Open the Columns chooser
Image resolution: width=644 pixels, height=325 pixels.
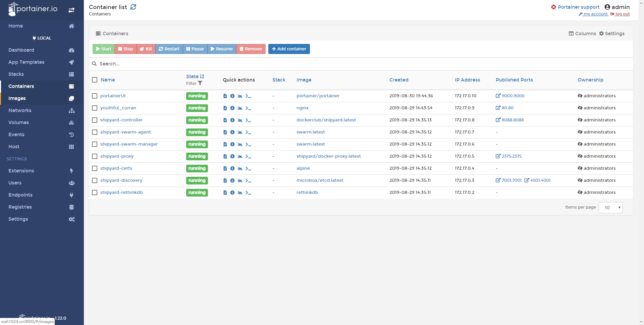[582, 34]
